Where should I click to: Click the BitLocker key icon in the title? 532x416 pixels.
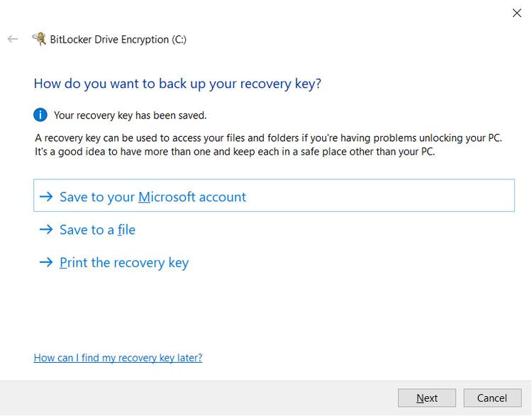click(x=39, y=39)
